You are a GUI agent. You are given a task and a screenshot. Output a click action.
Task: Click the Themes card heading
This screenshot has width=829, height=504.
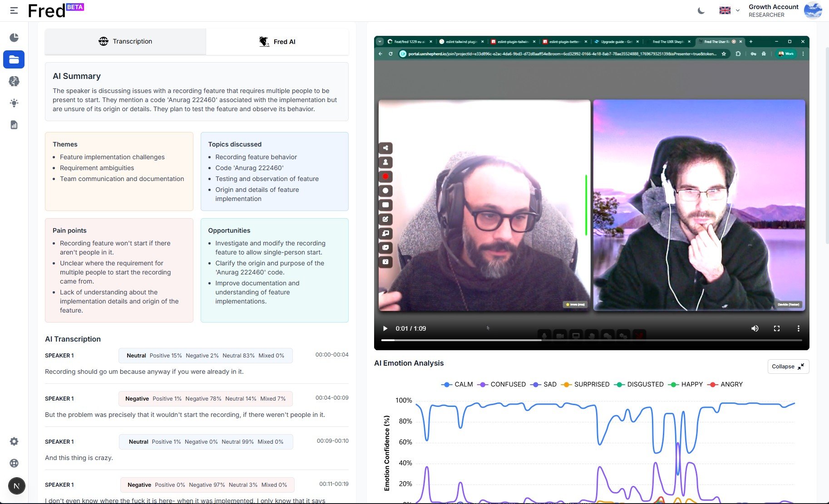coord(65,144)
